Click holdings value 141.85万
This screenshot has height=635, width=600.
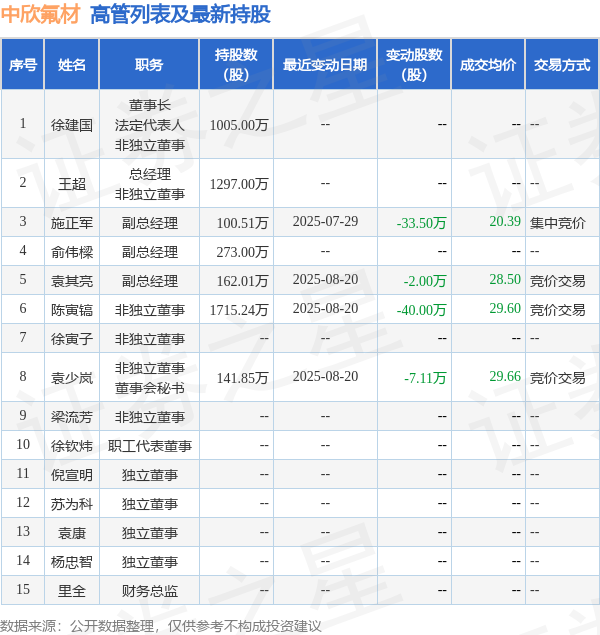click(243, 378)
